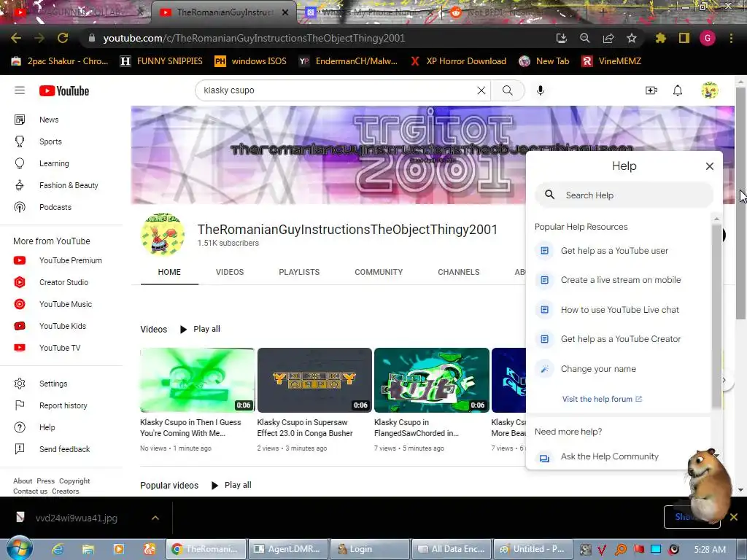Switch to Untitled Paint taskbar window

[532, 549]
